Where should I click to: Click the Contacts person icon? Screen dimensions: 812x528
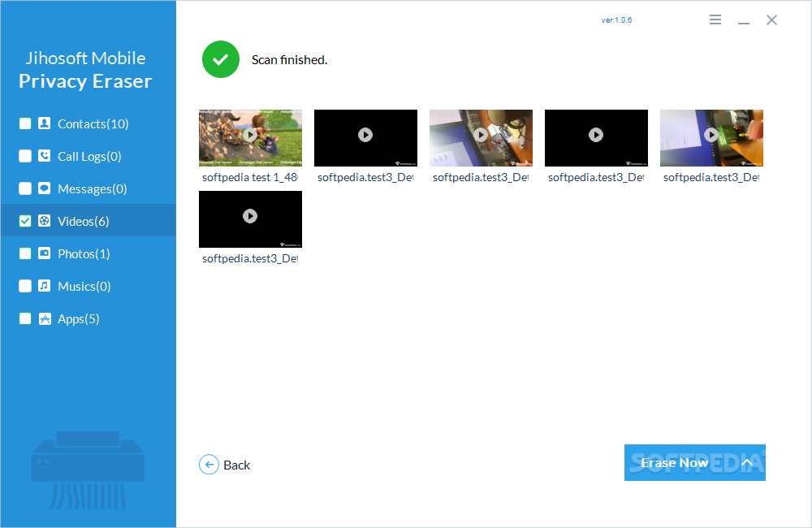45,123
